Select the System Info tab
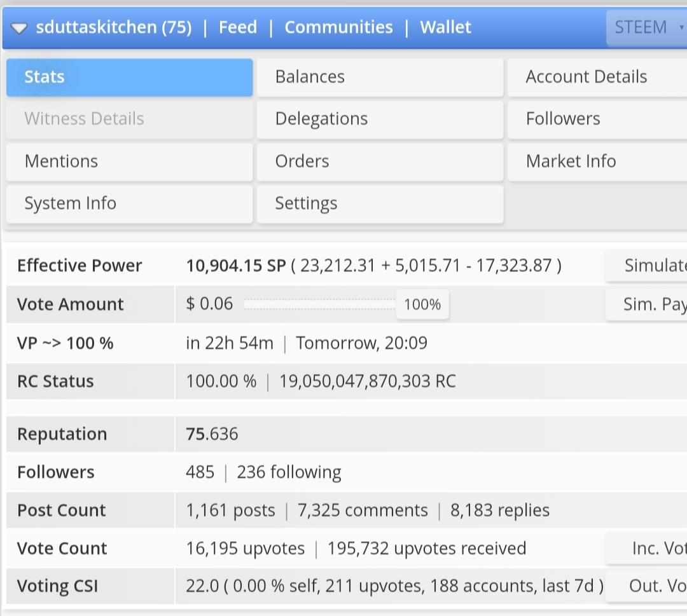The image size is (687, 616). tap(129, 203)
